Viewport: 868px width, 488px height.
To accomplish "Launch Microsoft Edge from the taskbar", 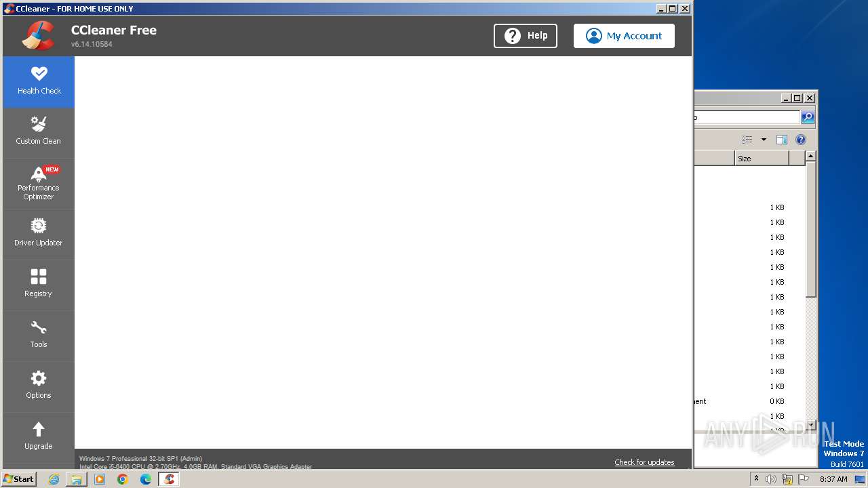I will 146,479.
